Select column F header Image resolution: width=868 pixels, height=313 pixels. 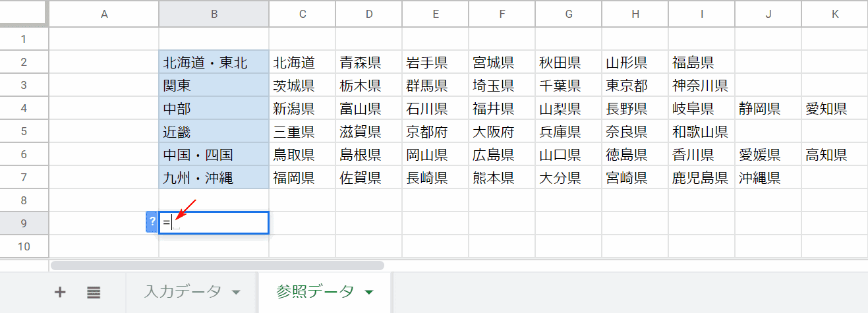coord(502,13)
